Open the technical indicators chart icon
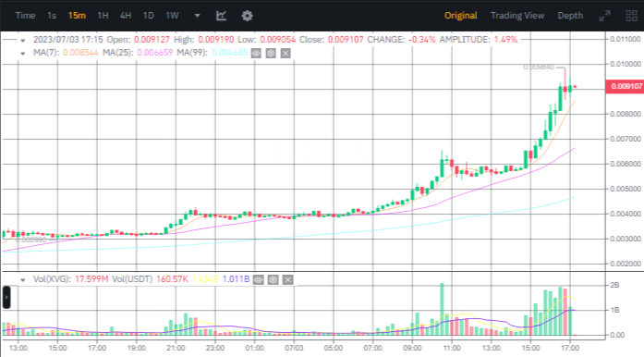Screen dimensions: 644x357 click(x=221, y=16)
